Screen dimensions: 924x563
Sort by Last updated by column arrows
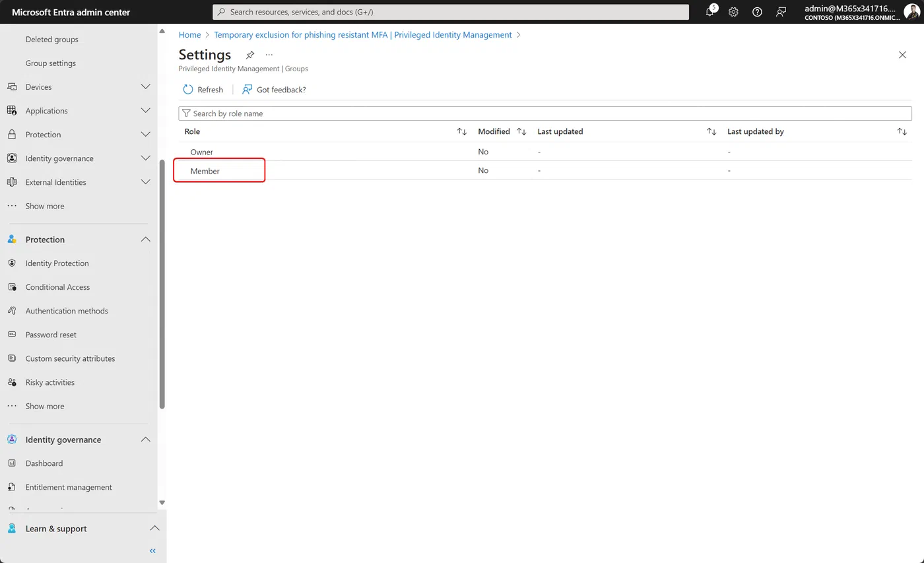pyautogui.click(x=902, y=132)
